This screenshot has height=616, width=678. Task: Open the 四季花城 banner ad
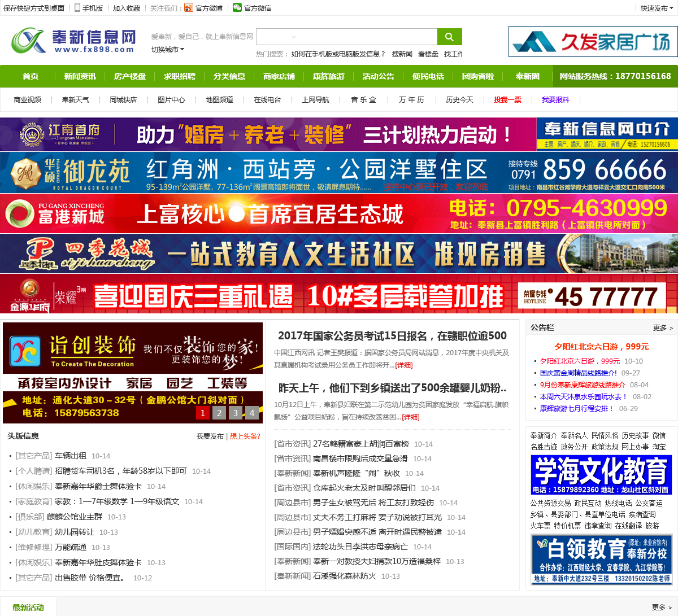[x=339, y=254]
